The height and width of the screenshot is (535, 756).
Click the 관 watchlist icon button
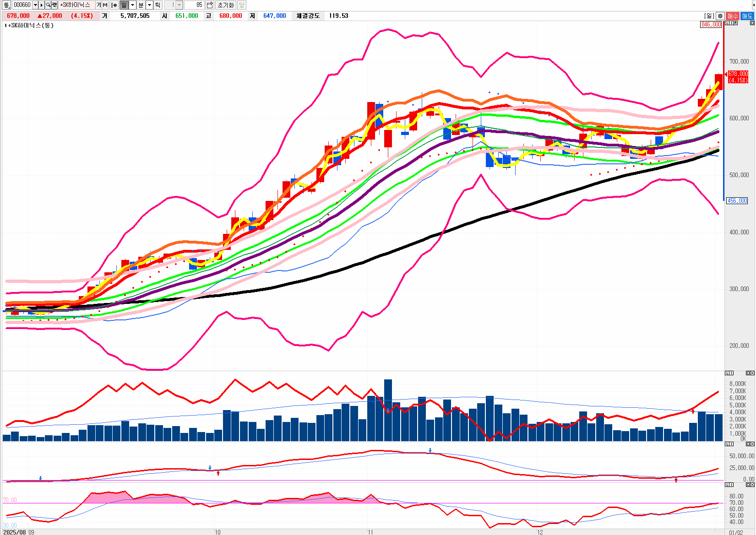[54, 5]
